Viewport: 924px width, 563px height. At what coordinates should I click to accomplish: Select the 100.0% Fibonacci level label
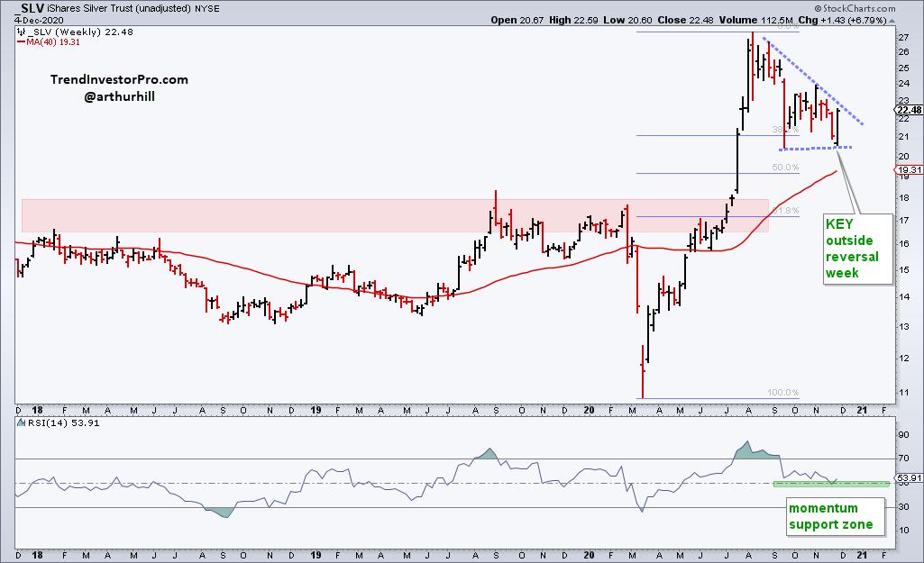[782, 393]
